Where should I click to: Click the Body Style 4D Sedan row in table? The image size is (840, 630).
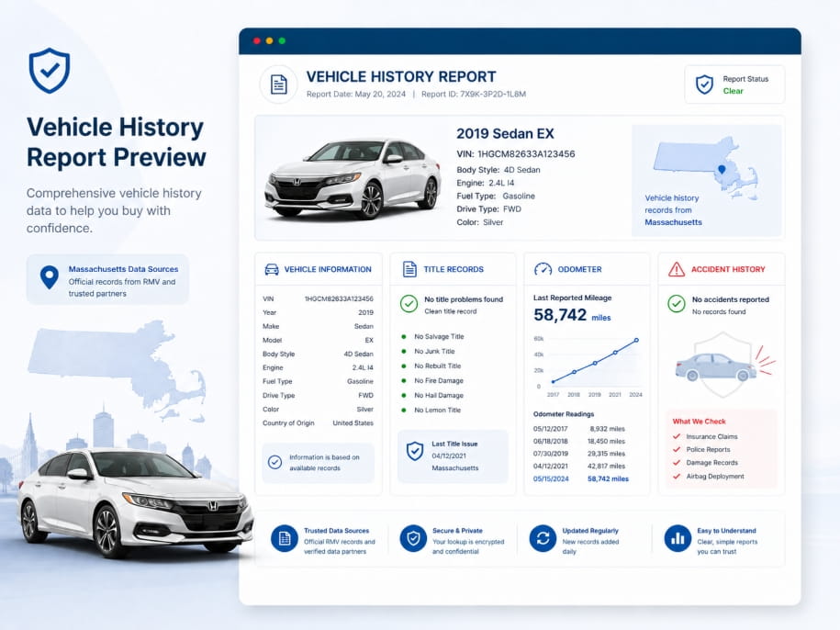click(x=318, y=354)
